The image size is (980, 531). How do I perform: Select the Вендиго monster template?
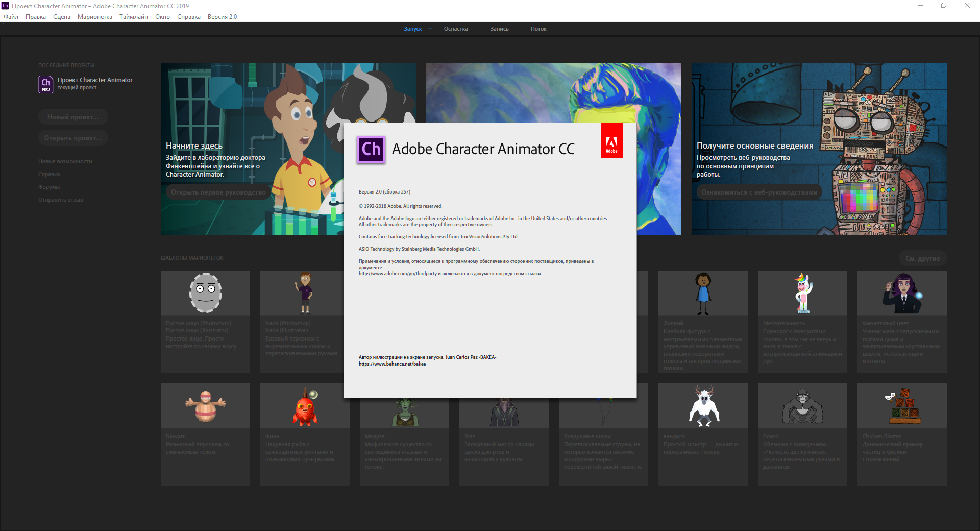[703, 435]
